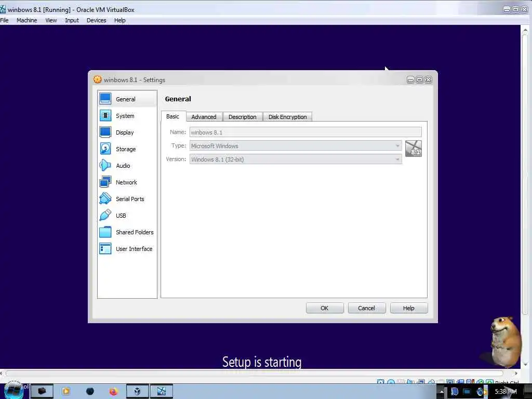Viewport: 532px width, 399px height.
Task: Dismiss the dialog with Cancel
Action: pos(366,308)
